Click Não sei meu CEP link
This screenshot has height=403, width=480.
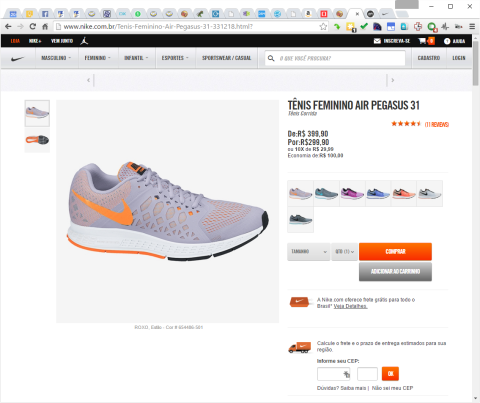[392, 388]
